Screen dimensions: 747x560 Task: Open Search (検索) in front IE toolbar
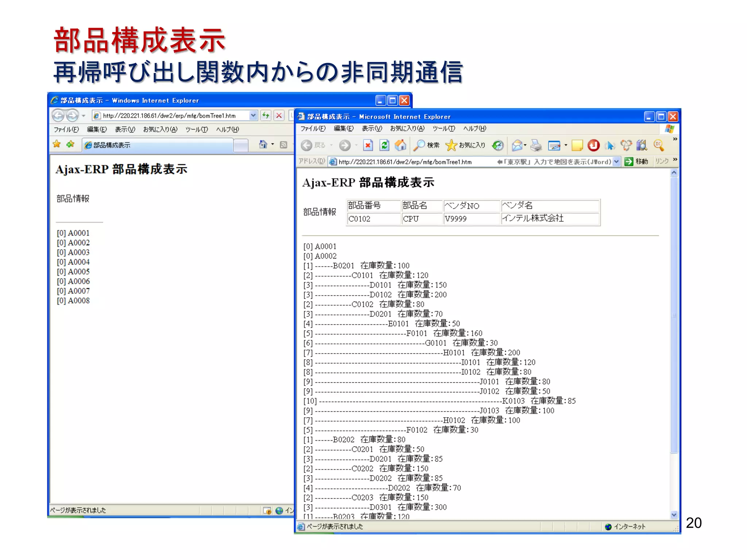427,145
